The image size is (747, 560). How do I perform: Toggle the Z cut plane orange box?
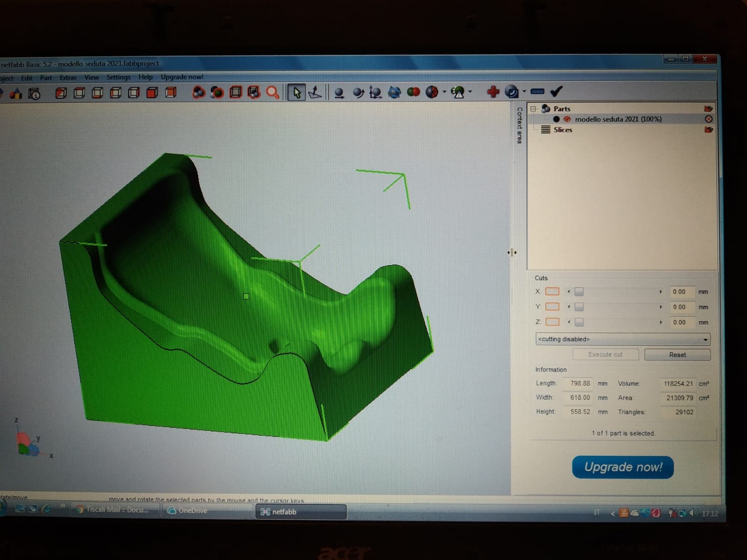tap(552, 322)
